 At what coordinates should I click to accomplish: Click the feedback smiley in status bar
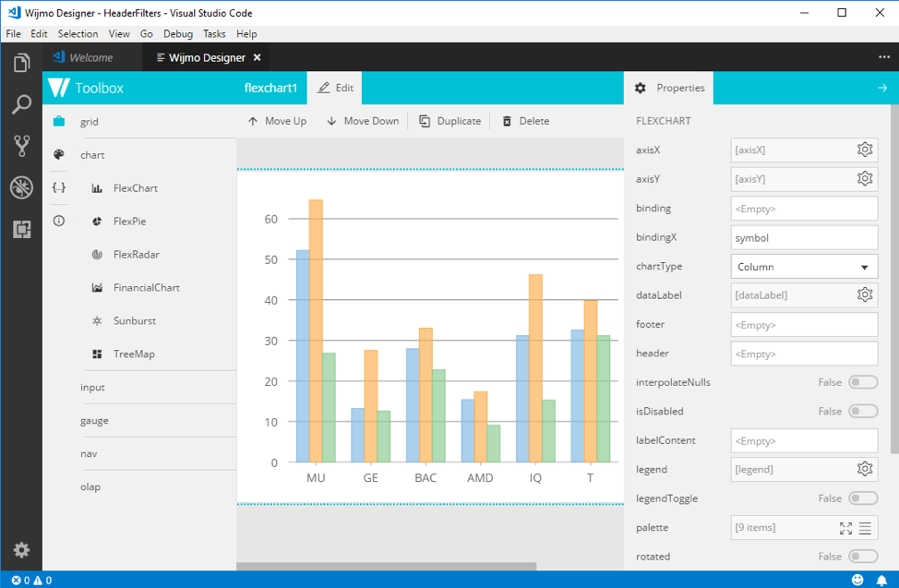click(857, 580)
